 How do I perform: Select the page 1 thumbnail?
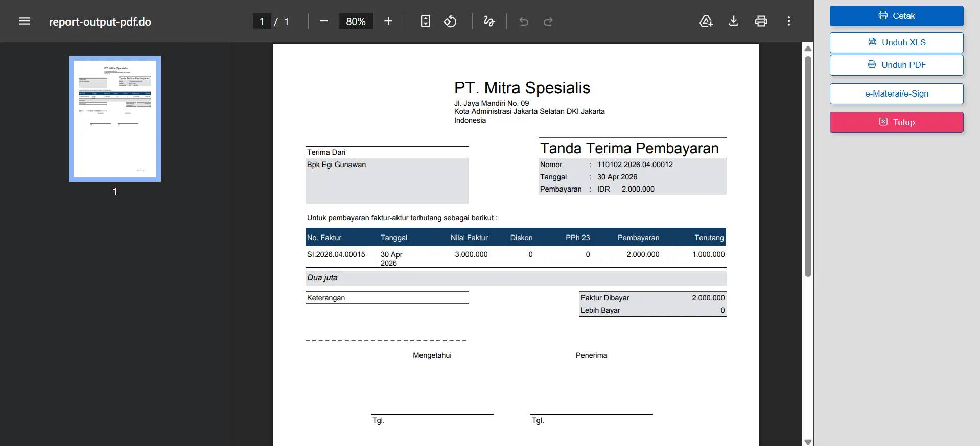[x=115, y=119]
